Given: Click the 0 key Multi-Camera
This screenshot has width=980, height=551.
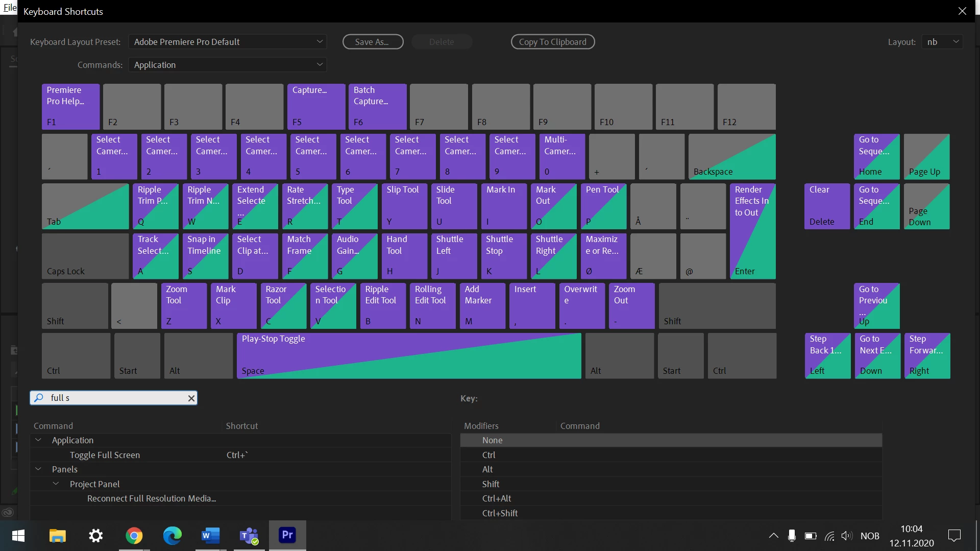Looking at the screenshot, I should (x=562, y=156).
